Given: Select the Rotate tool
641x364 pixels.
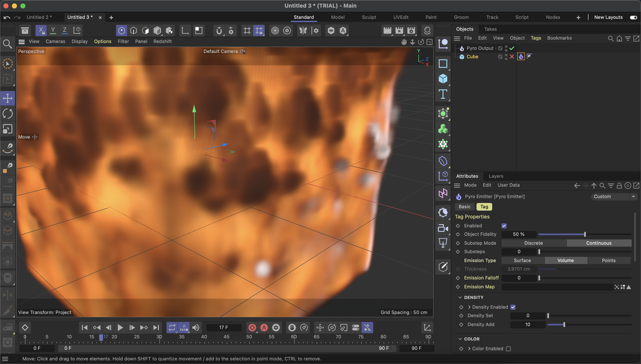Looking at the screenshot, I should [x=7, y=114].
